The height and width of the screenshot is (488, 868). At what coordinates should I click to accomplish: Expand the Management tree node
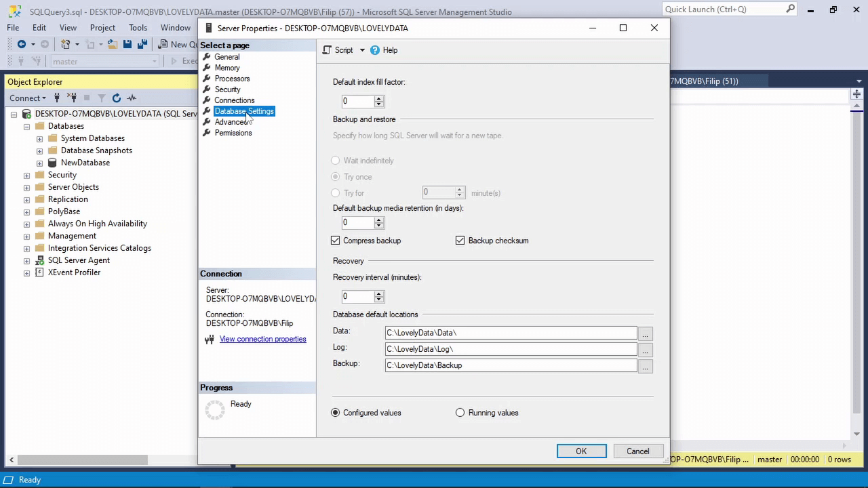pyautogui.click(x=26, y=237)
